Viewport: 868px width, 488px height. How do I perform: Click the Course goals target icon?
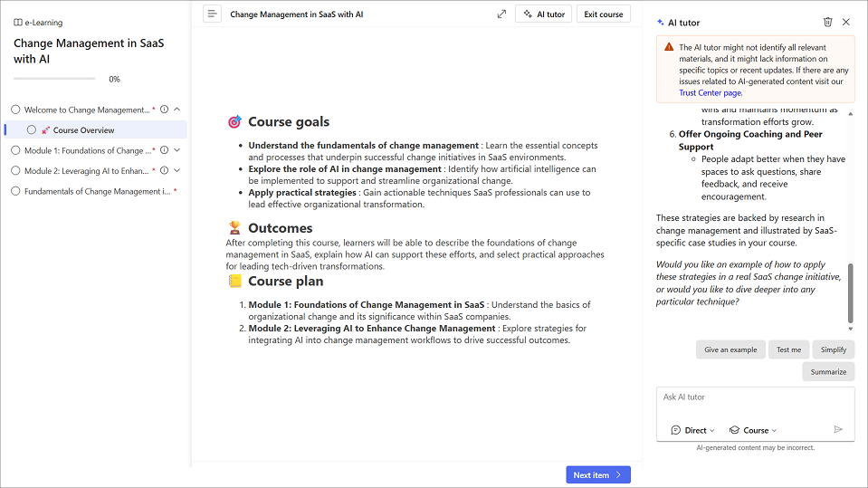pos(234,122)
